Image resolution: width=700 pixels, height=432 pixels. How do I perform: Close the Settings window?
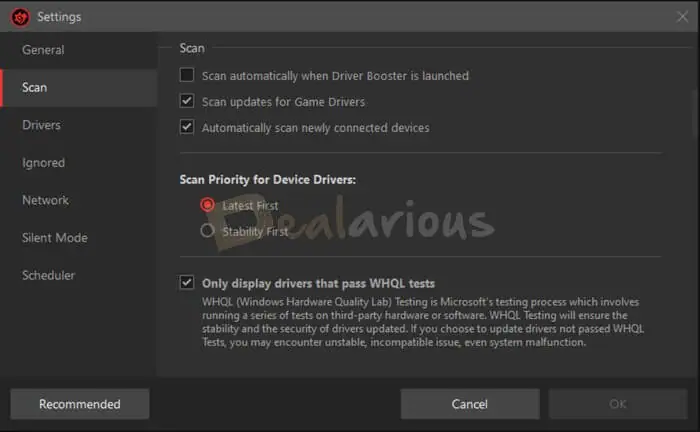tap(682, 16)
